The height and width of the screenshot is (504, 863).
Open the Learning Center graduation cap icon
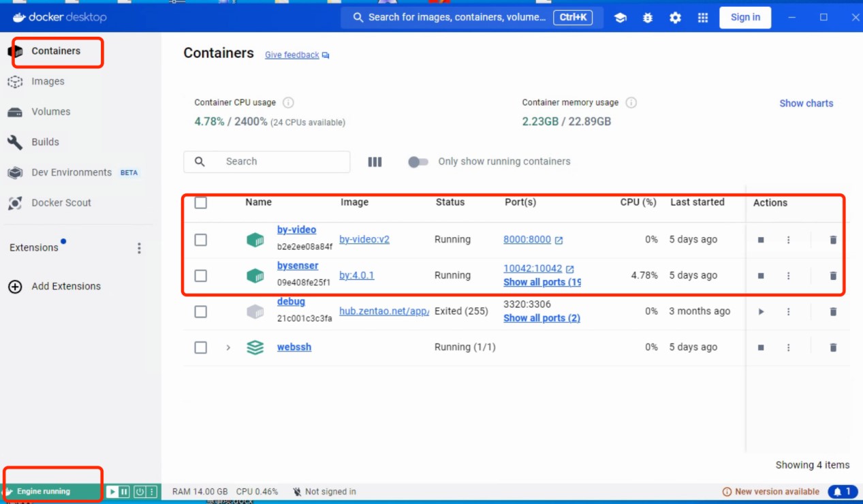click(x=620, y=18)
